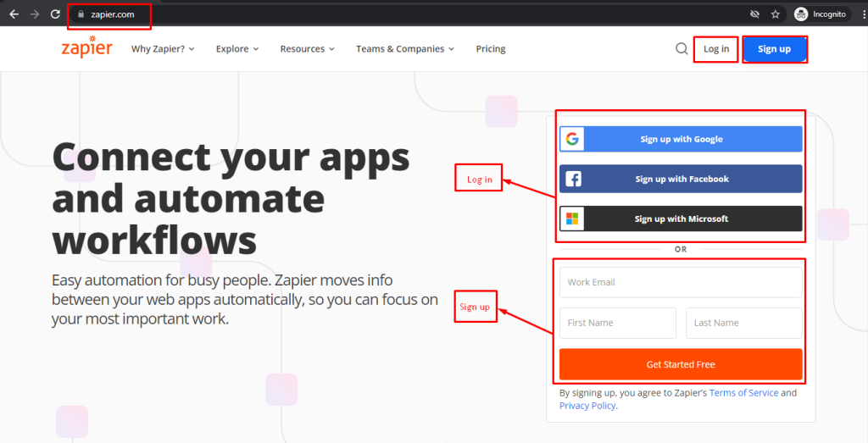Open the Resources dropdown

click(x=307, y=48)
